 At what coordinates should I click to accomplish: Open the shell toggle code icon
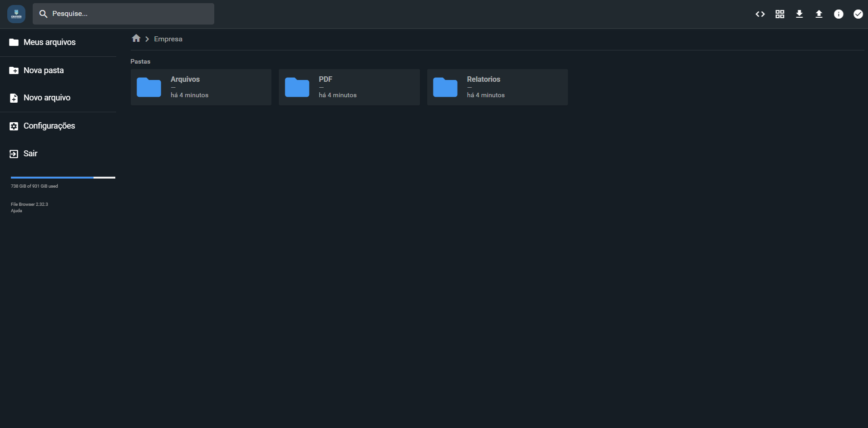click(760, 14)
